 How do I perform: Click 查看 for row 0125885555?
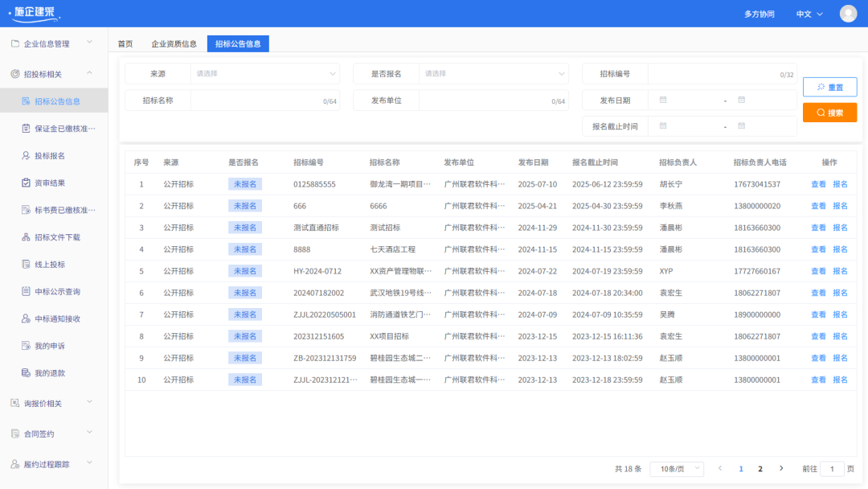pos(818,184)
